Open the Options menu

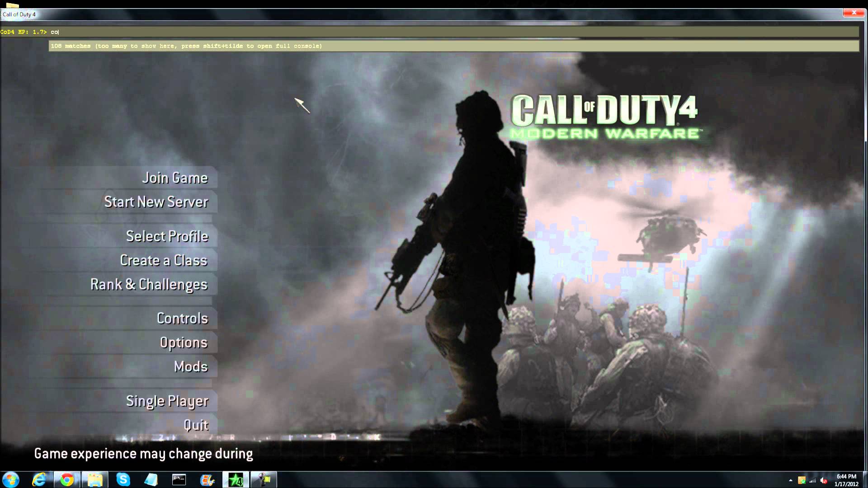click(x=184, y=343)
